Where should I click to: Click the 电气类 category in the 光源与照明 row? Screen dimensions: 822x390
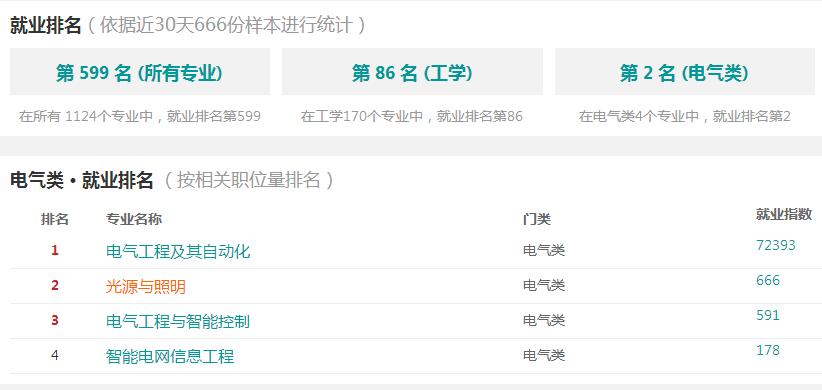coord(544,286)
